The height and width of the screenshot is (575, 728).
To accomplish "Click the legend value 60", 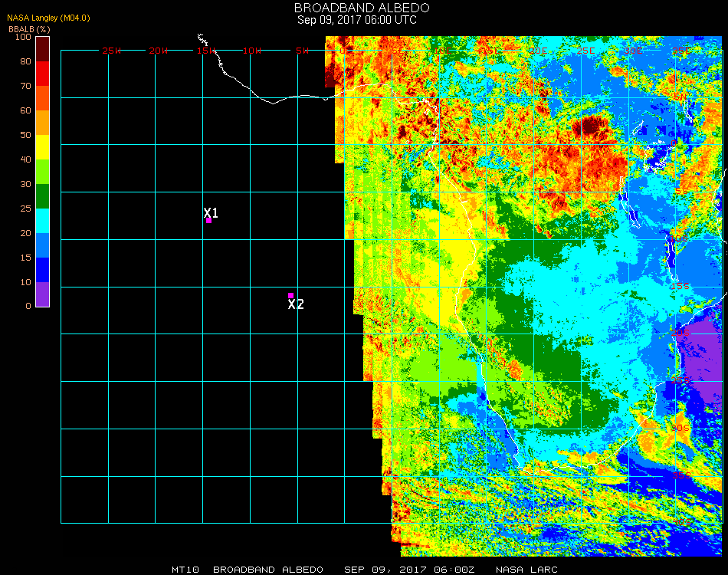I will pos(25,110).
